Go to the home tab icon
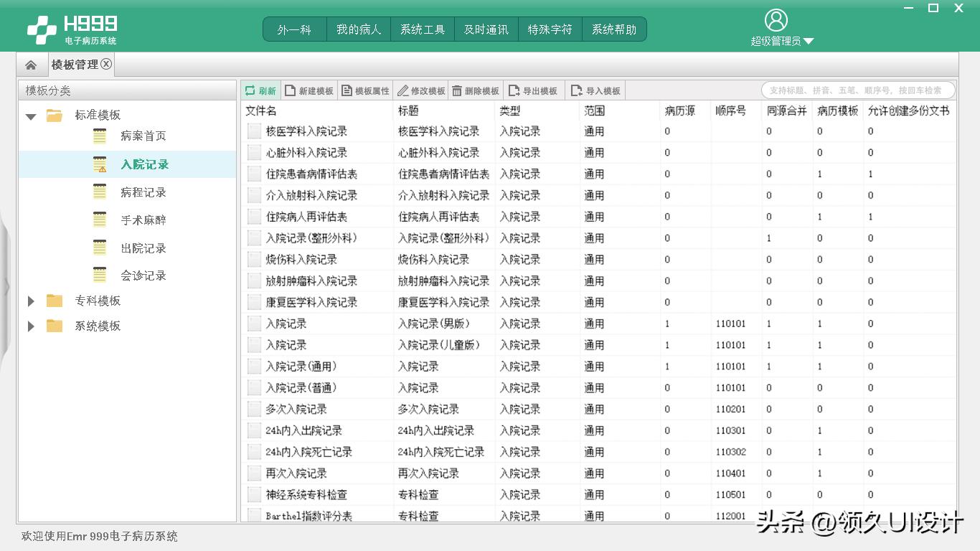 [31, 65]
